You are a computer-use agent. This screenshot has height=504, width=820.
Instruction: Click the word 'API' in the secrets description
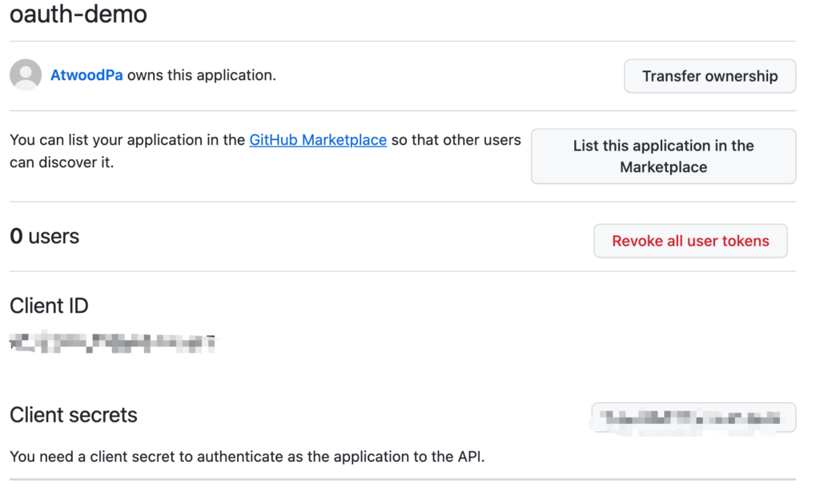pos(468,458)
